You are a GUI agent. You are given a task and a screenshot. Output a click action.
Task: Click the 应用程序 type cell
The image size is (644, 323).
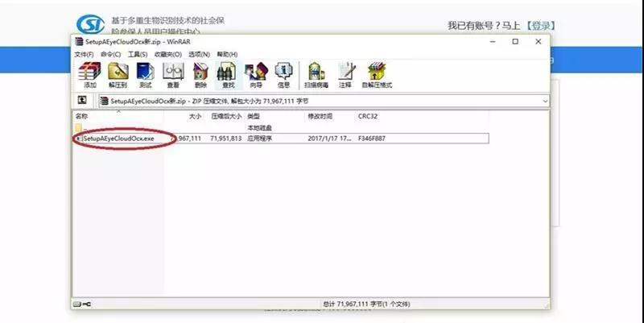pyautogui.click(x=259, y=139)
